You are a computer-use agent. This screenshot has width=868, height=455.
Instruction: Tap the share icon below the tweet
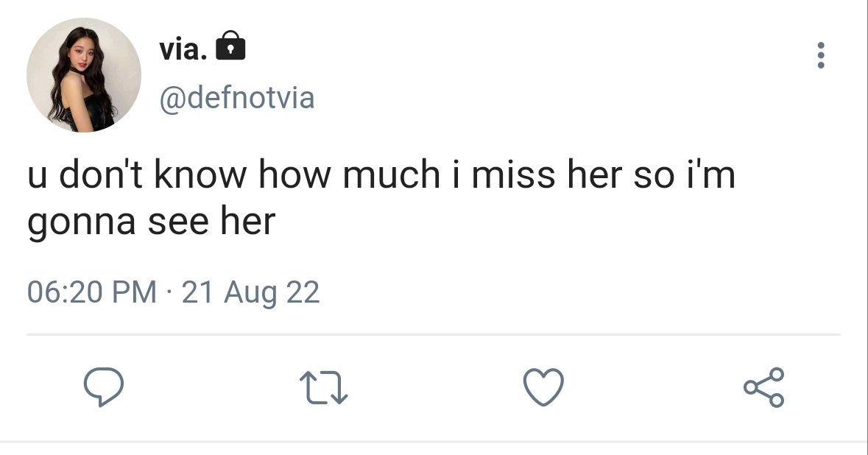coord(764,387)
